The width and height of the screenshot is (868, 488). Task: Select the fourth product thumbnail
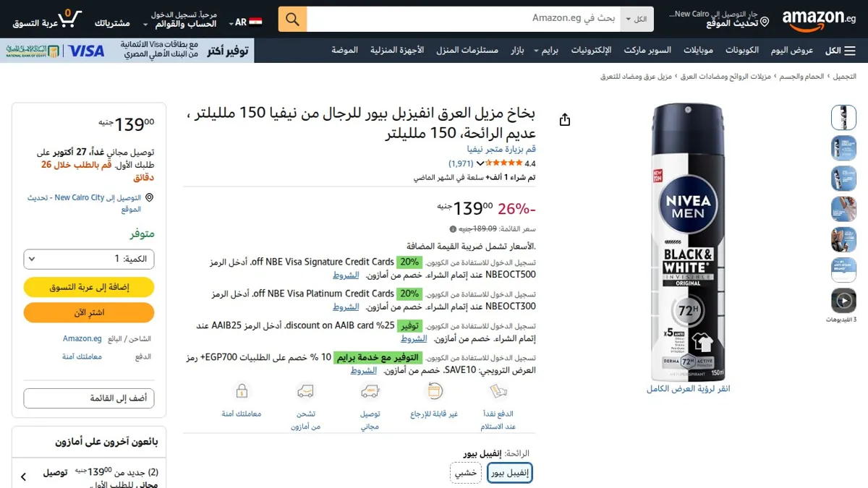click(x=843, y=208)
